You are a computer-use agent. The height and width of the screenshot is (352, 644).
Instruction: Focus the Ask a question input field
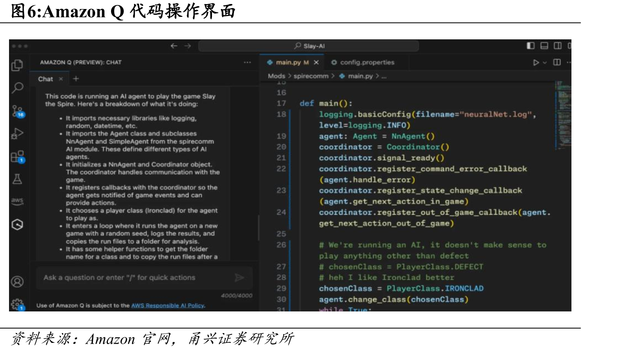coord(144,278)
